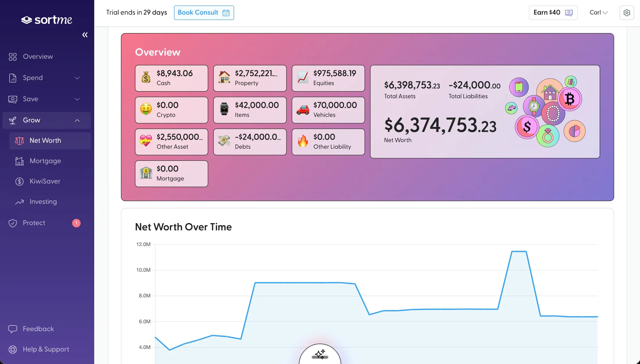This screenshot has height=364, width=640.
Task: Click the Book Consult button
Action: 204,13
